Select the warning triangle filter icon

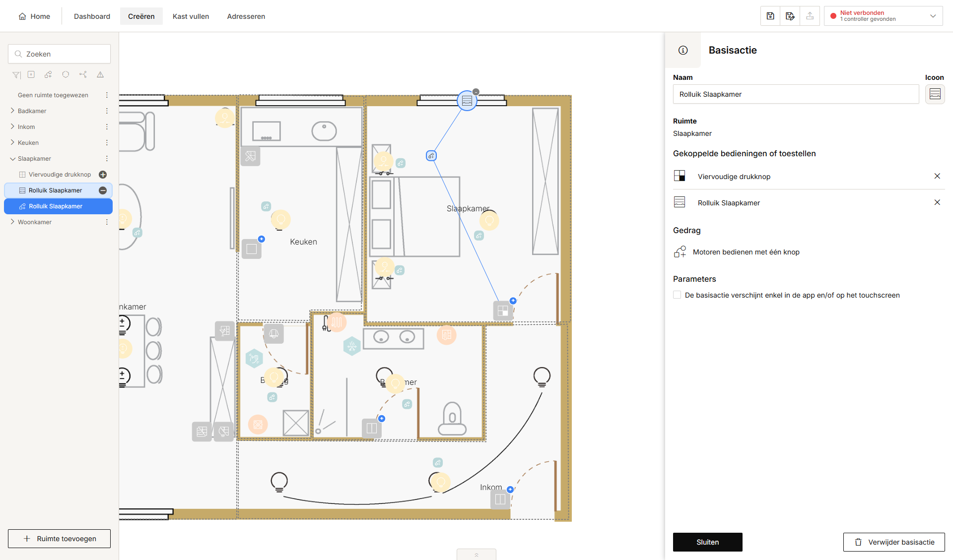click(100, 75)
